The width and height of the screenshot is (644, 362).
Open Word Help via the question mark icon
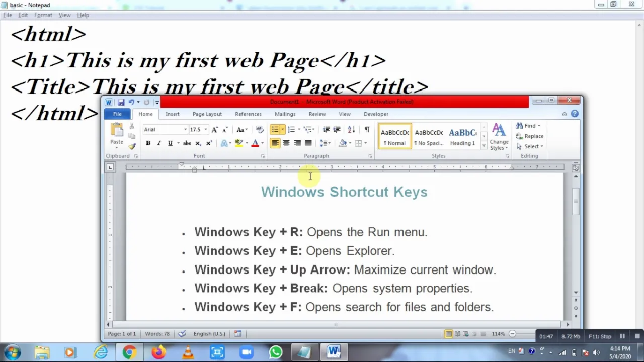pos(575,114)
